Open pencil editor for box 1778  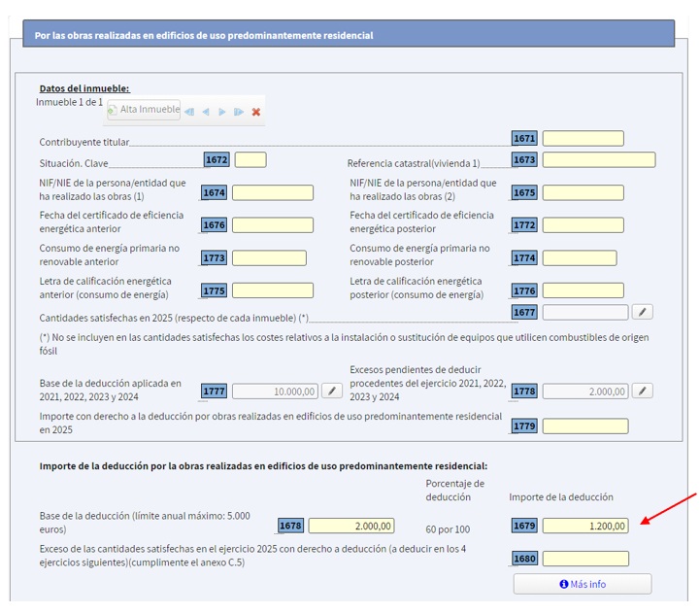tap(642, 391)
